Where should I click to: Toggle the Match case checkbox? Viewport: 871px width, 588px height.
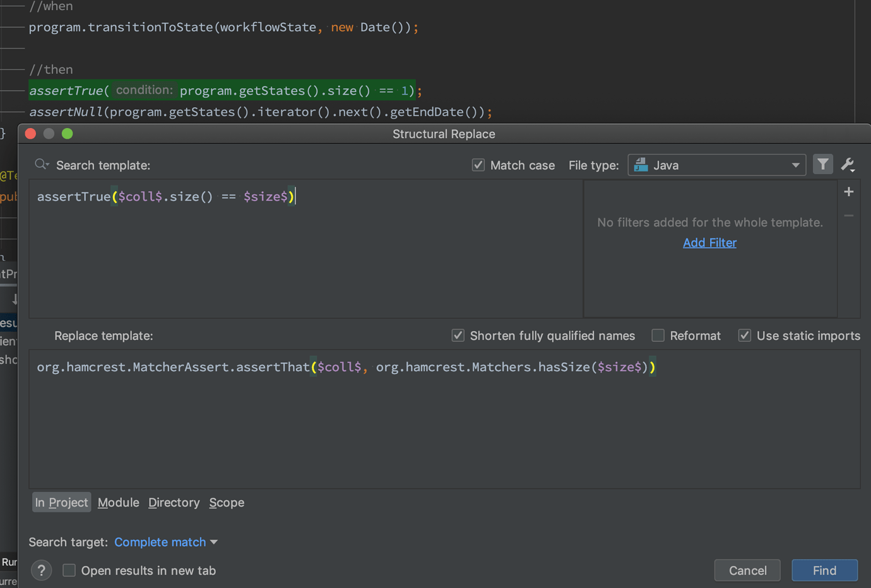coord(478,165)
